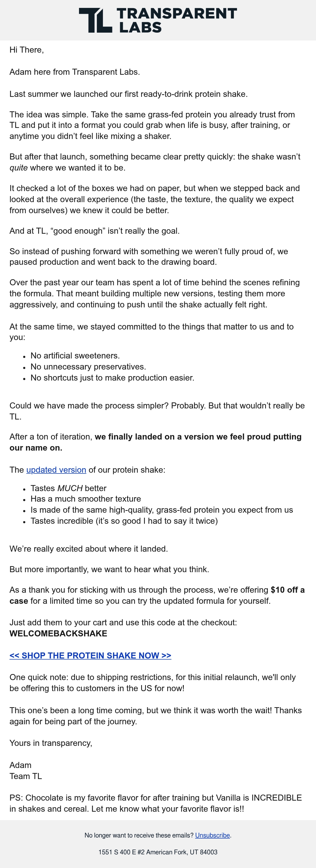
Task: Click 'No shortcuts just to make production easier.' bullet
Action: pos(112,378)
